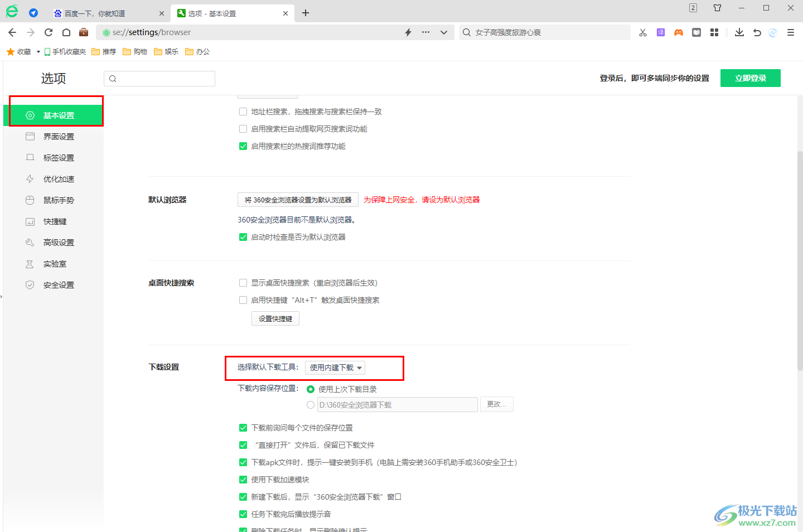Open the reading book extension icon

tap(696, 32)
